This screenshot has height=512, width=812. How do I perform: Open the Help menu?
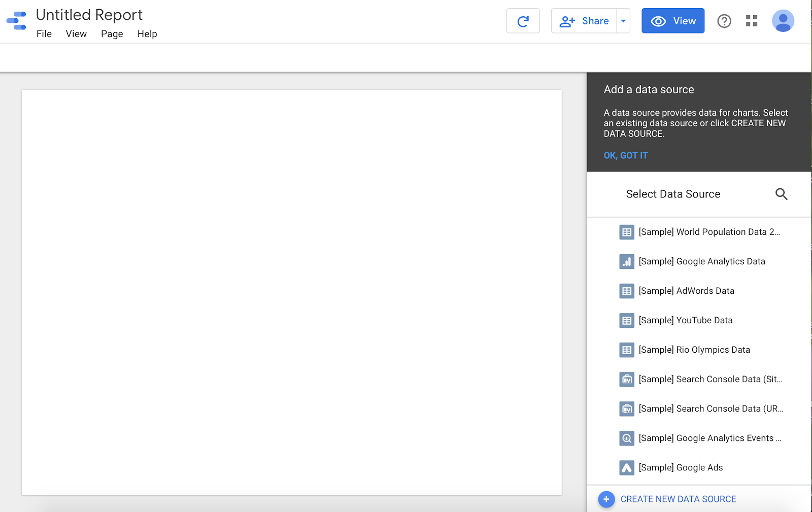[147, 34]
